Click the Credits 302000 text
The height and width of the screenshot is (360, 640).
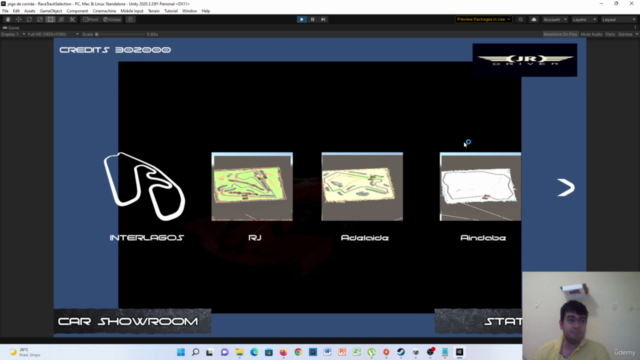coord(115,50)
